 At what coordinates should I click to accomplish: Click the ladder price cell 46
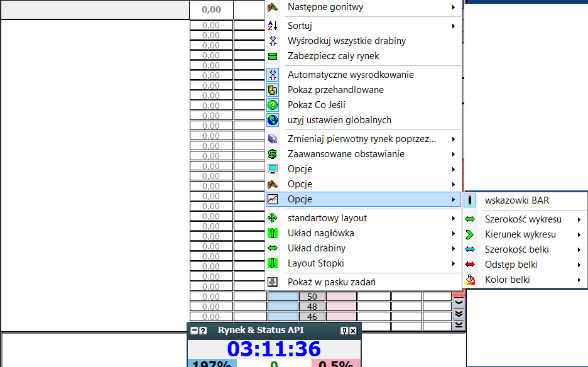point(312,317)
